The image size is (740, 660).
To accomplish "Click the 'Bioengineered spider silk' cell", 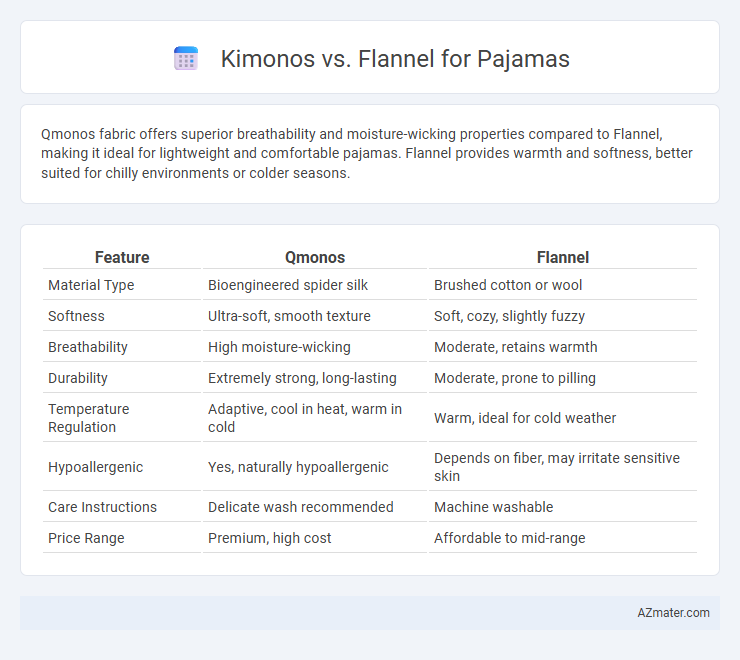I will (x=288, y=285).
